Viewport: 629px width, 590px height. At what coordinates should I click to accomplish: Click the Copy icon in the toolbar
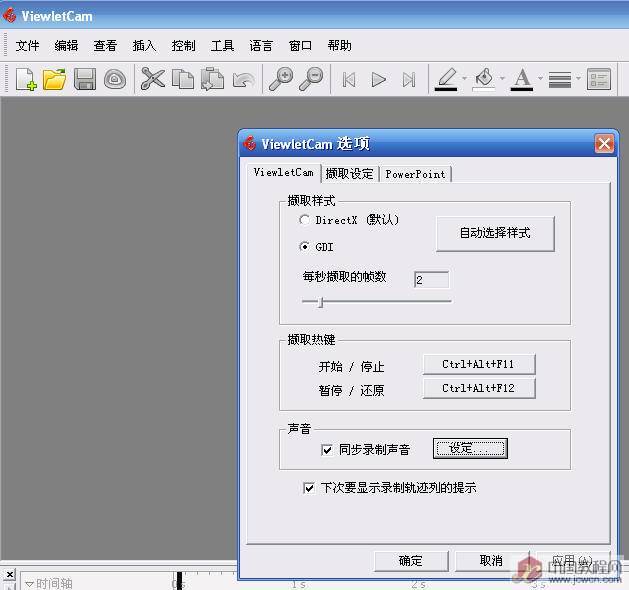183,79
